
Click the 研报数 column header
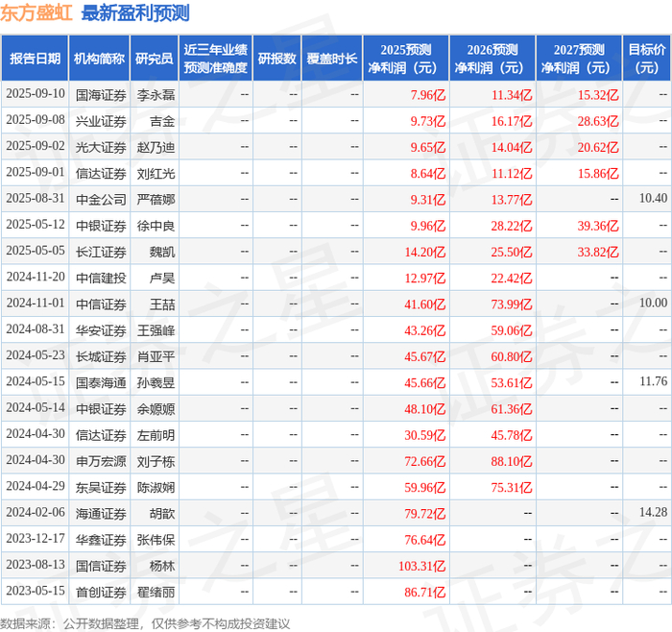(x=276, y=59)
